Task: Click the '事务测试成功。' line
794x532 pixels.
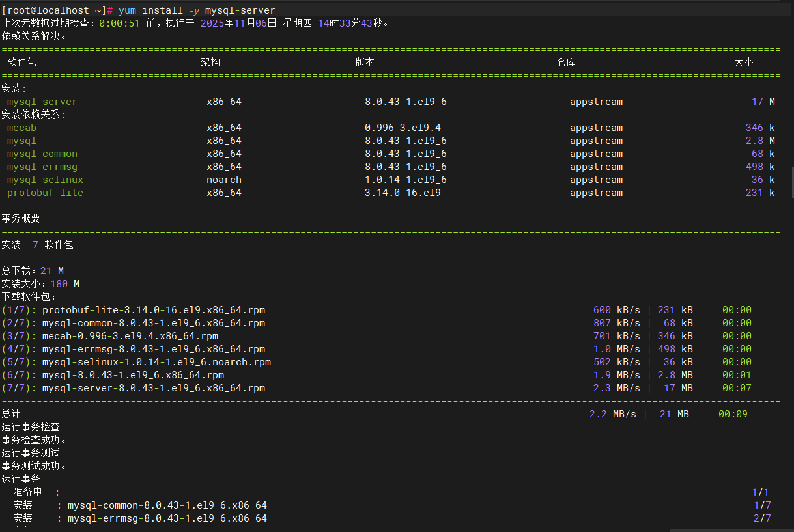Action: [x=35, y=466]
